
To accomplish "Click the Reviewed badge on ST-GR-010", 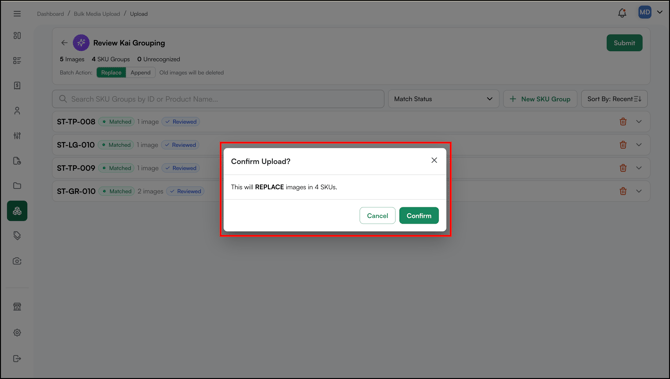I will (185, 191).
